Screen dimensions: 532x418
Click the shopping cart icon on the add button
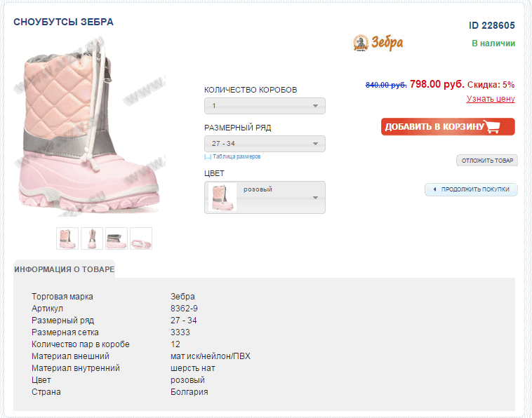point(492,126)
